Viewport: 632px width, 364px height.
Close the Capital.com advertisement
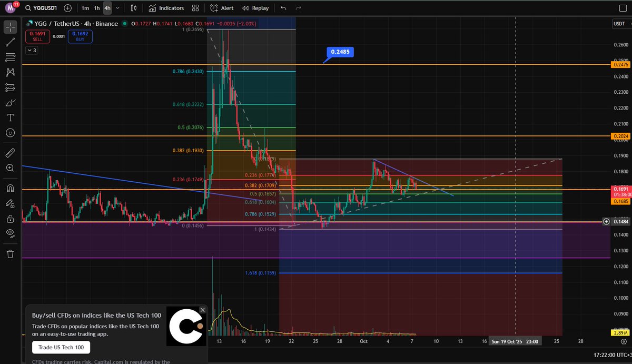point(203,310)
